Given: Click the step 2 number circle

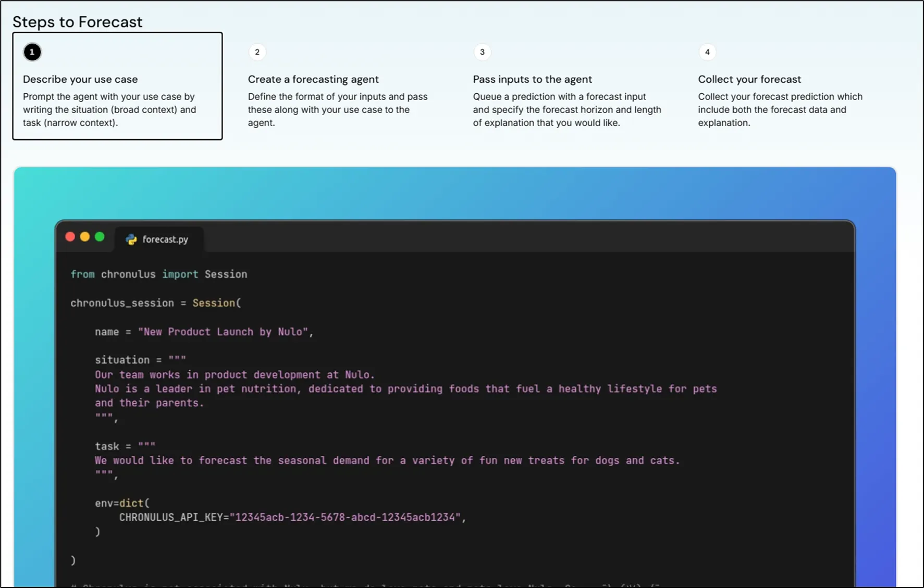Looking at the screenshot, I should click(257, 52).
